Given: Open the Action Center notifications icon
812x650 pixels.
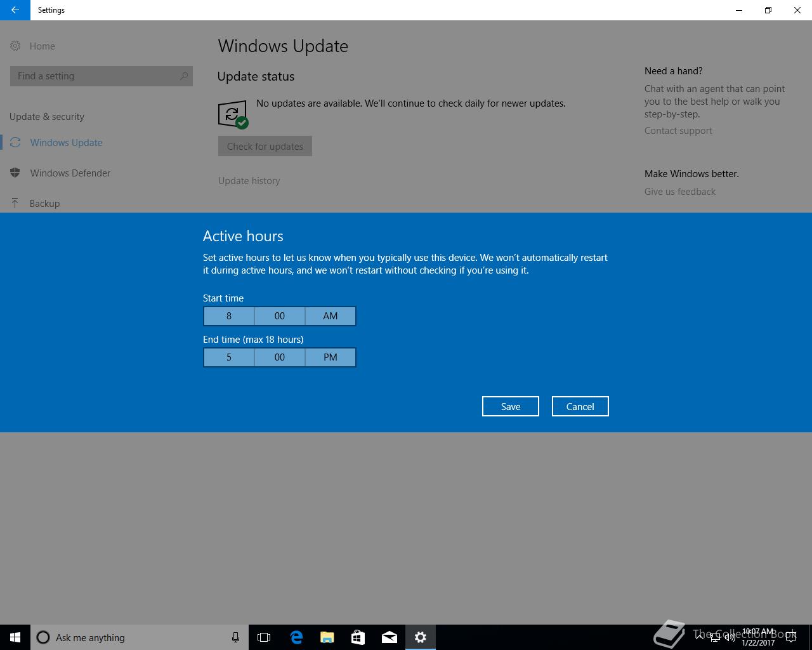Looking at the screenshot, I should point(791,637).
